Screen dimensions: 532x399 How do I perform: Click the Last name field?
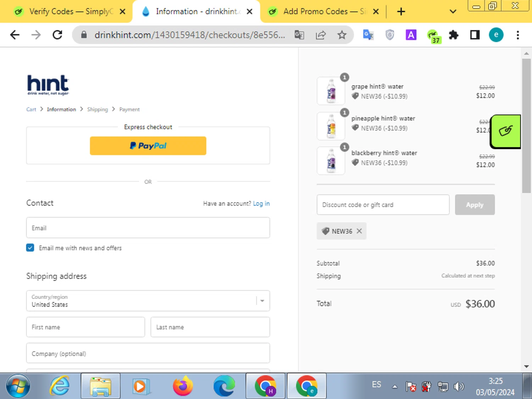(210, 327)
